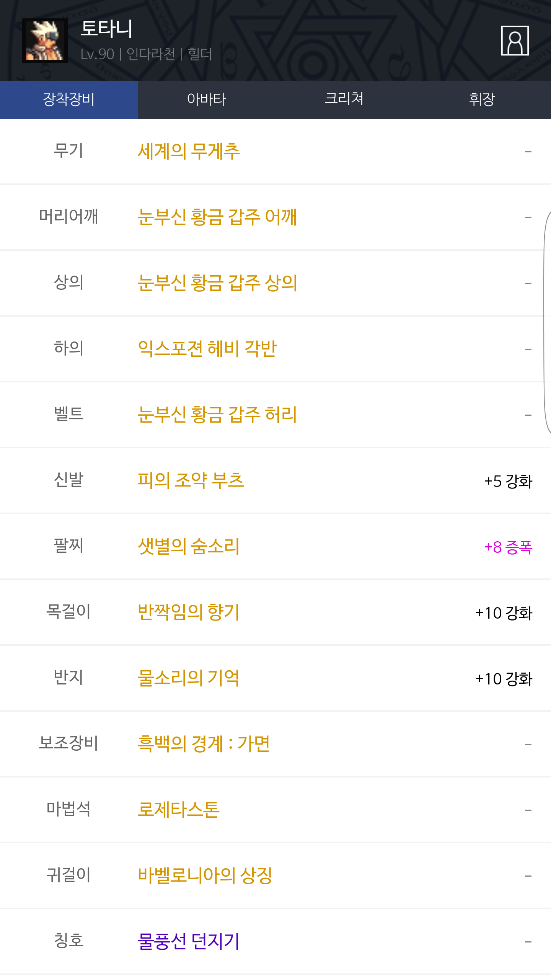Open magic stone item 로제타스톤
551x980 pixels.
179,810
